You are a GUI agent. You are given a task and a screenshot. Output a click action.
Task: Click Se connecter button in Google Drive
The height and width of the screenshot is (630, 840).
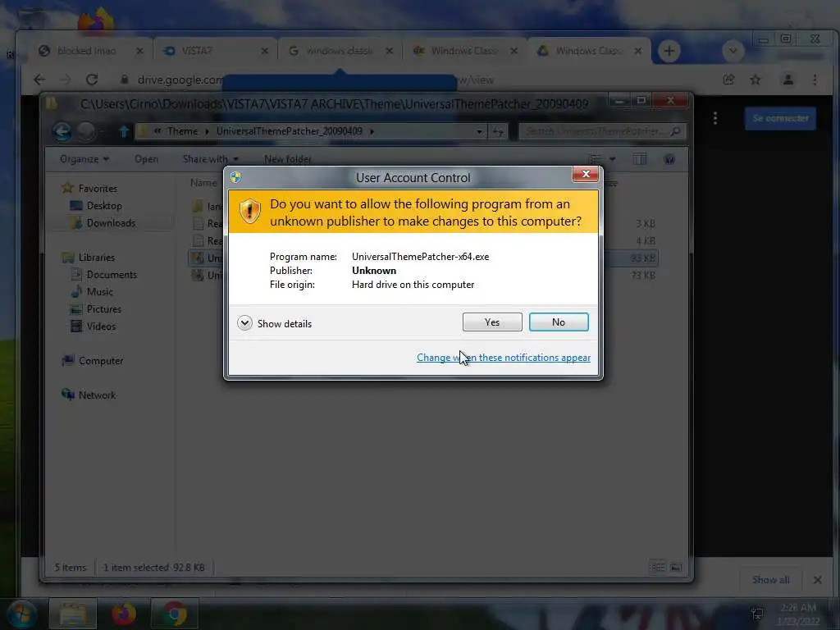click(781, 118)
